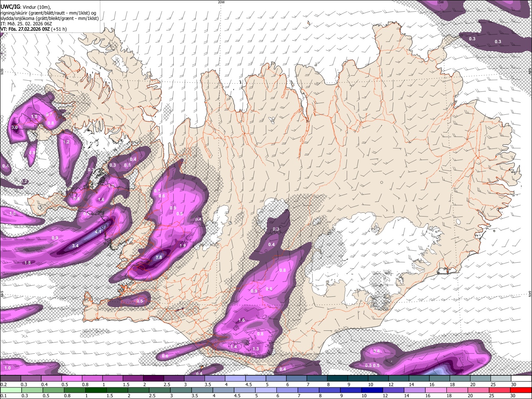The width and height of the screenshot is (532, 399).
Task: Pick the pale gray 25–30 snow scale swatch
Action: (x=501, y=379)
